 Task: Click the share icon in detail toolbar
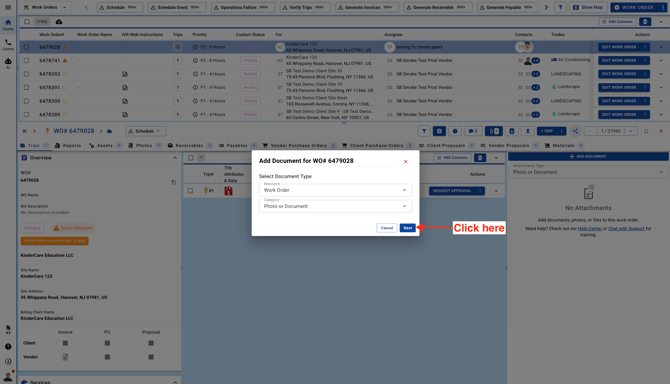[x=575, y=131]
